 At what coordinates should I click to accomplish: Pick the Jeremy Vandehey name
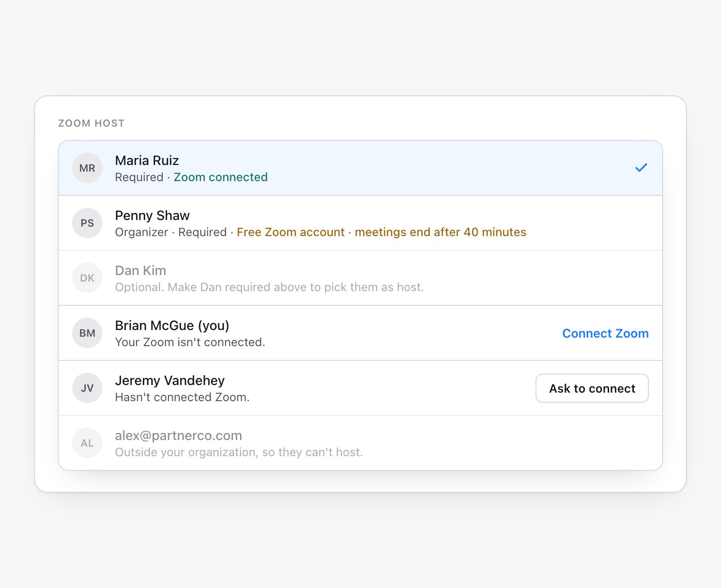pos(170,381)
